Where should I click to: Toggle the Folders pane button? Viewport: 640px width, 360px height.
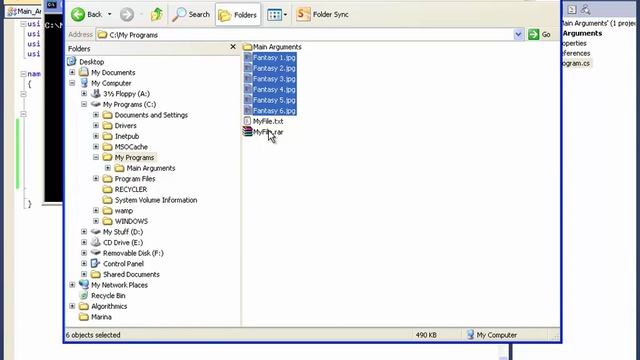coord(238,15)
